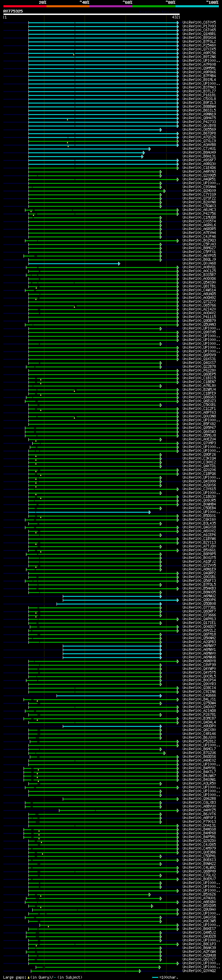Image resolution: width=222 pixels, height=980 pixels.
Task: Pick the UniRef100_B3TLZ7 hit label
Action: [x=199, y=91]
